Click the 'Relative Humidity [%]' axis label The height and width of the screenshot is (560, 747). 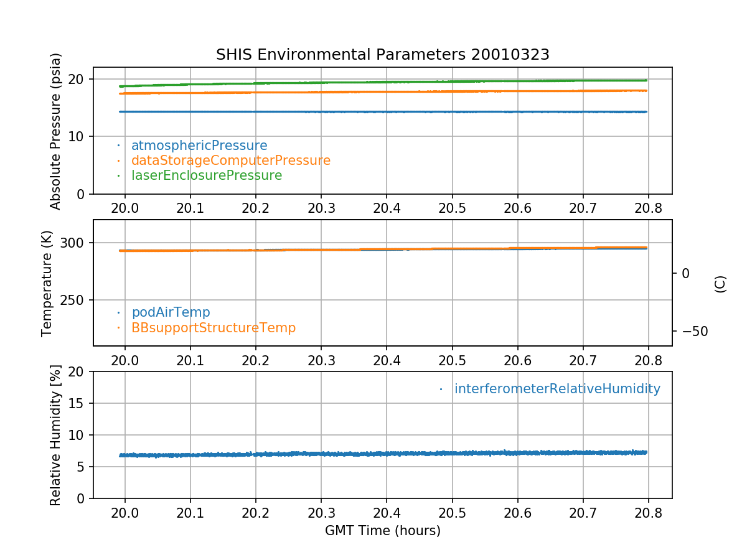[55, 435]
